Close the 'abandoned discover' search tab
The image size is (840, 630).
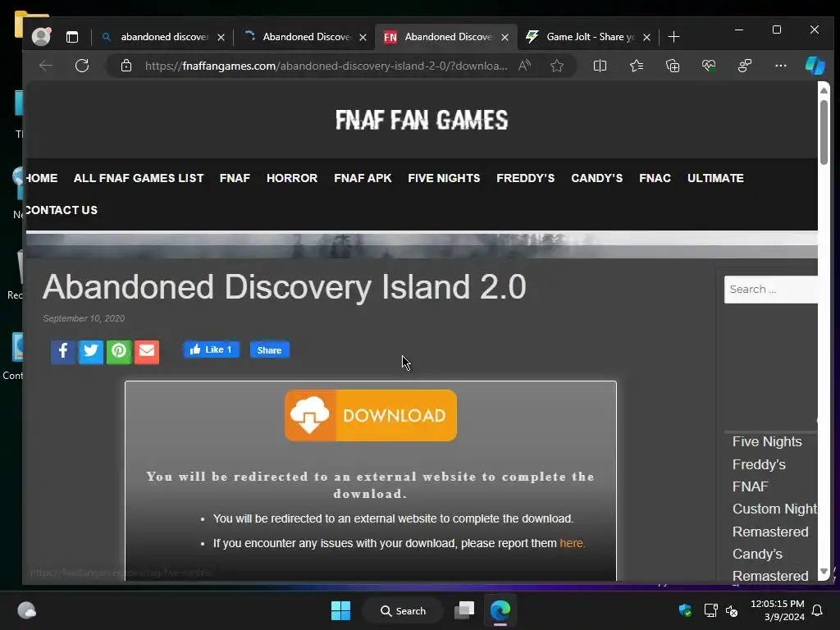(221, 37)
